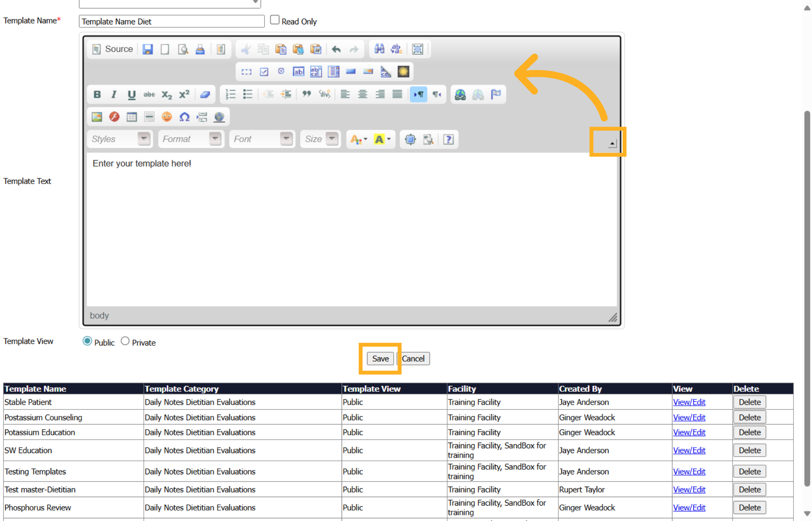This screenshot has height=521, width=812.
Task: Apply Subscript formatting
Action: (x=167, y=95)
